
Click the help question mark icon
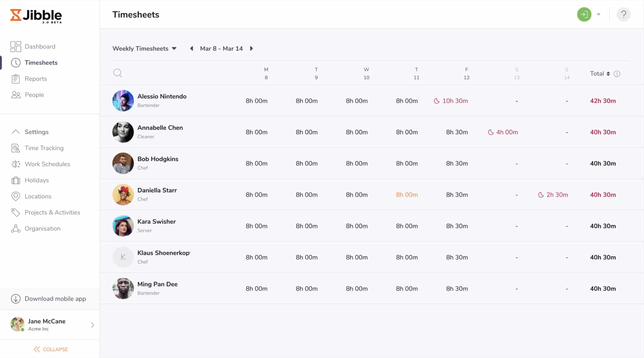coord(624,14)
